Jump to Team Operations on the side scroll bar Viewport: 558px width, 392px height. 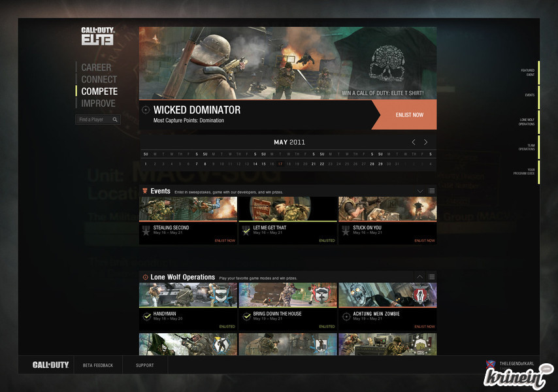[x=527, y=148]
